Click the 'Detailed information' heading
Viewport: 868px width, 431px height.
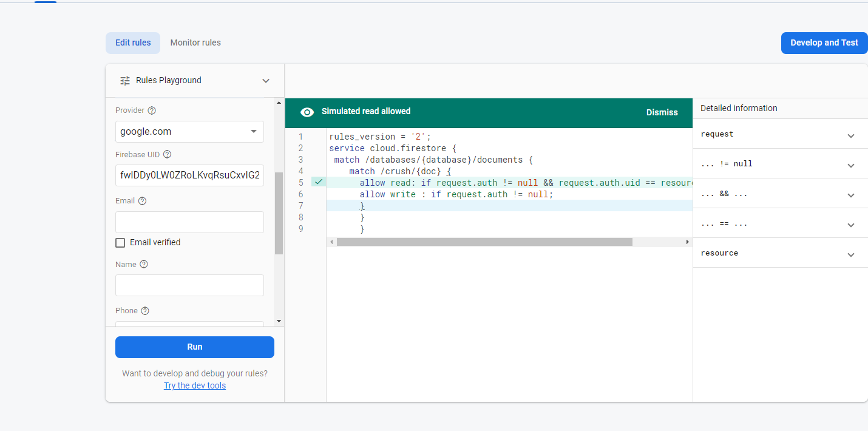pyautogui.click(x=739, y=108)
